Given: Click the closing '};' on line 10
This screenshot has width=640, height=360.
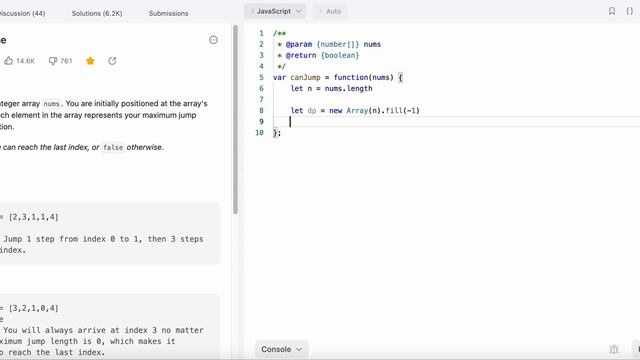Looking at the screenshot, I should [x=277, y=133].
